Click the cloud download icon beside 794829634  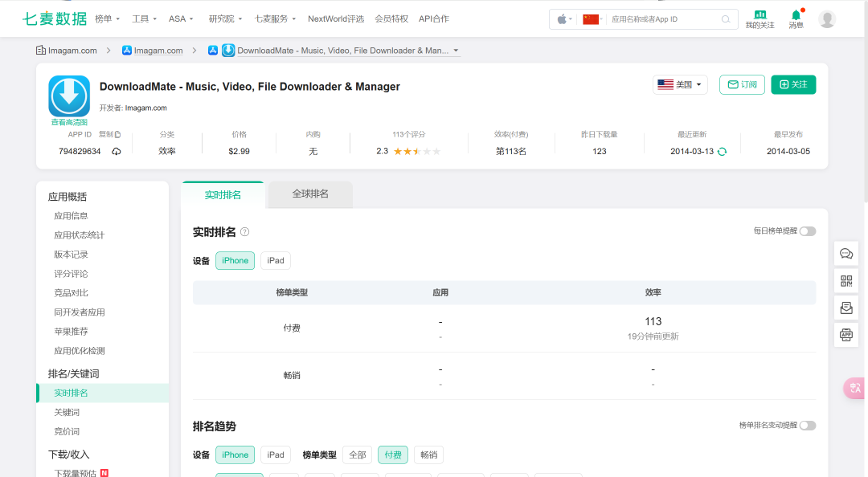point(117,152)
